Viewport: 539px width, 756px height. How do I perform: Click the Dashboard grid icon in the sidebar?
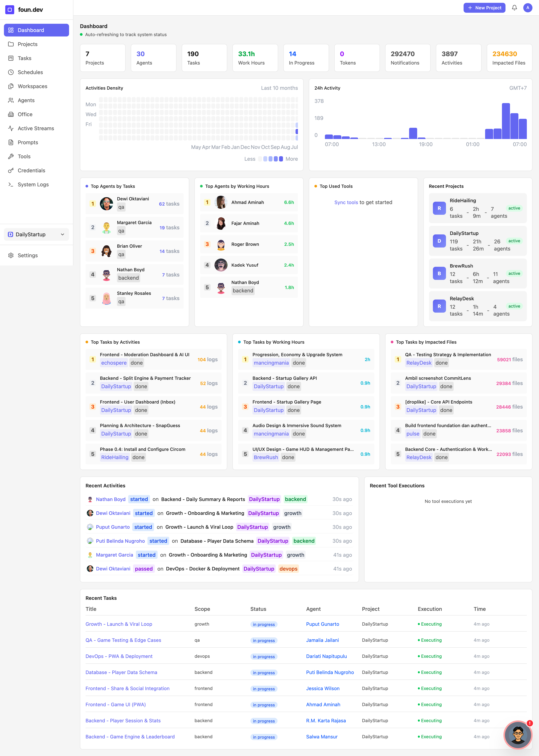[11, 30]
